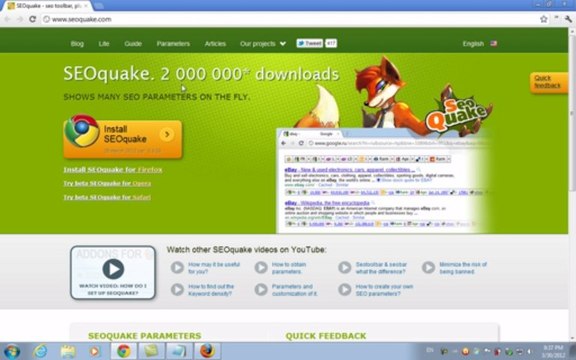Click the QUICK FEEDBACK heading
The width and height of the screenshot is (576, 360).
click(x=326, y=336)
